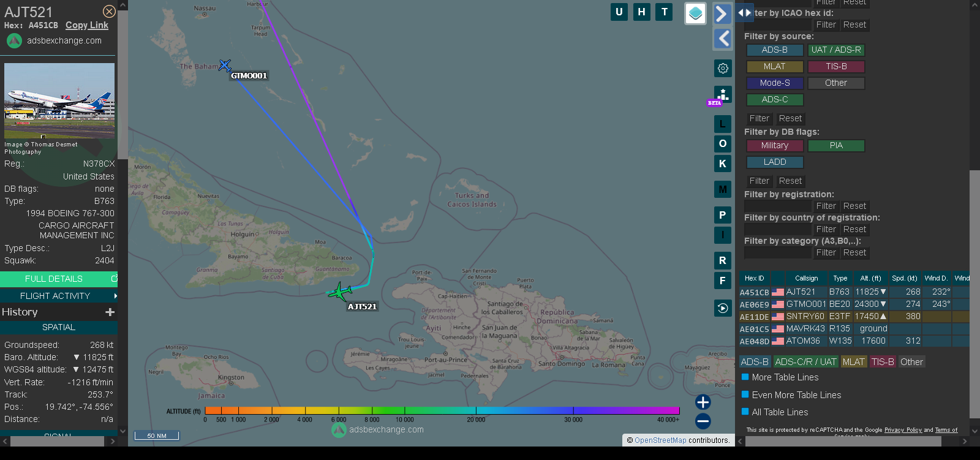Viewport: 980px width, 460px height.
Task: Close the AJT521 aircraft info panel
Action: click(x=109, y=11)
